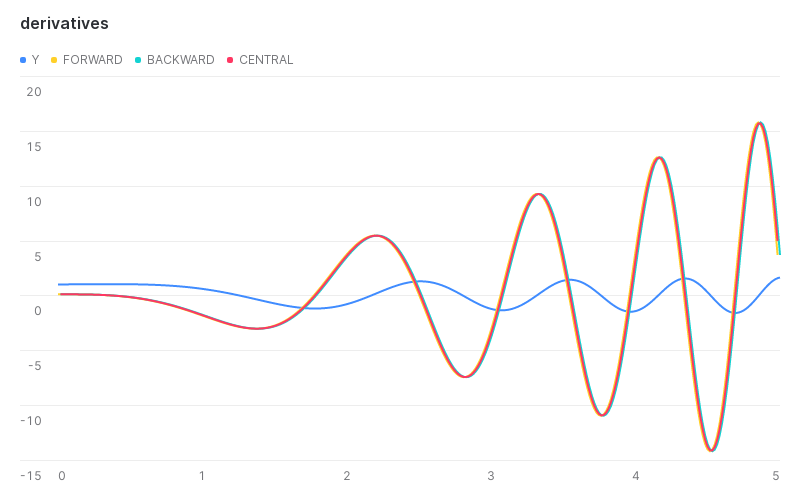Toggle the Y series legend label

tap(35, 60)
